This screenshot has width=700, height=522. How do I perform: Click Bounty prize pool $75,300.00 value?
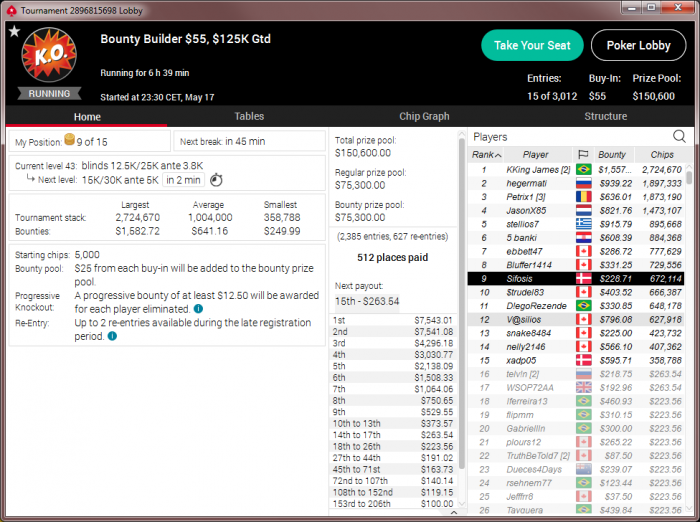[x=360, y=217]
